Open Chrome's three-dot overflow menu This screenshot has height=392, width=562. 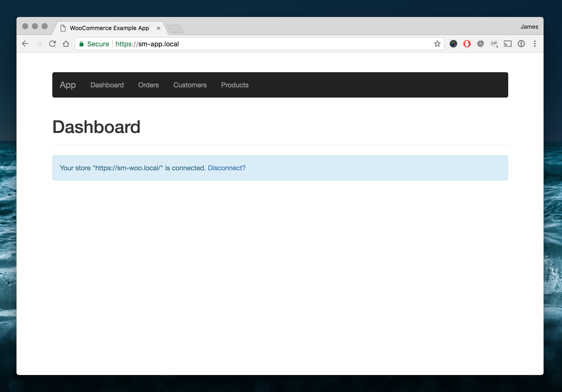535,44
